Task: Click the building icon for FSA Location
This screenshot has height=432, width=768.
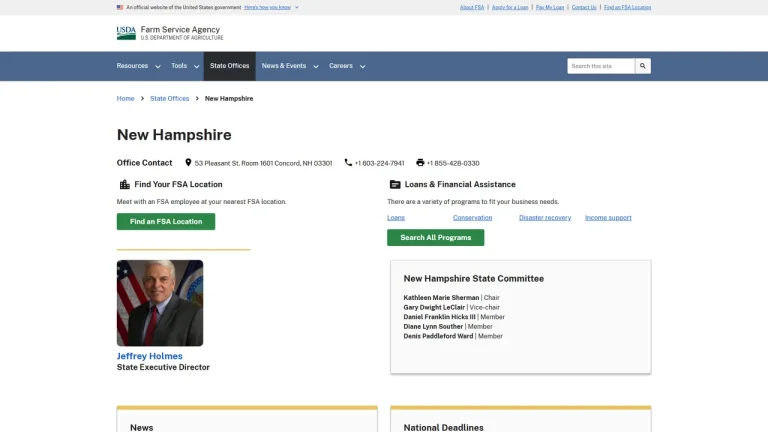Action: point(125,184)
